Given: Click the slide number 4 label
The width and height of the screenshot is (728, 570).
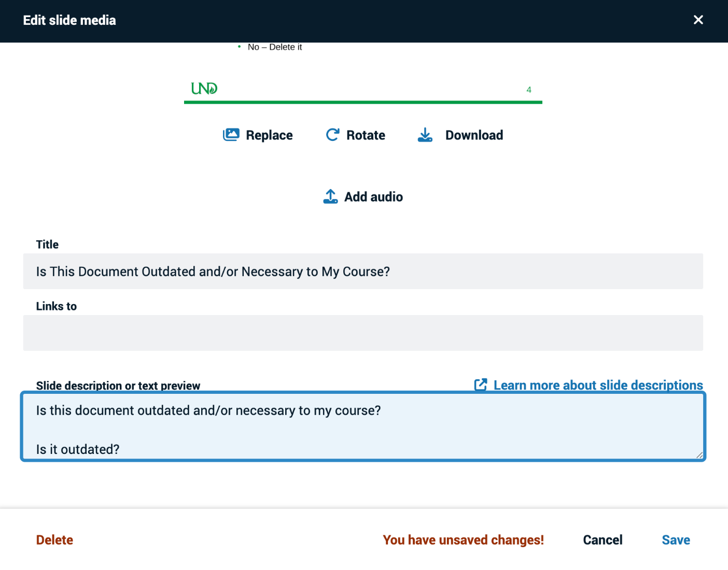Looking at the screenshot, I should 529,89.
